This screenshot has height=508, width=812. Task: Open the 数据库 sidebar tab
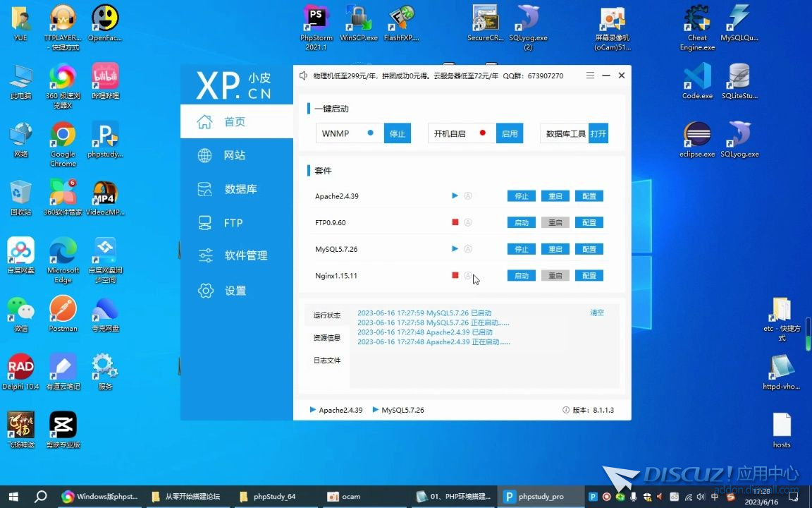click(x=237, y=188)
